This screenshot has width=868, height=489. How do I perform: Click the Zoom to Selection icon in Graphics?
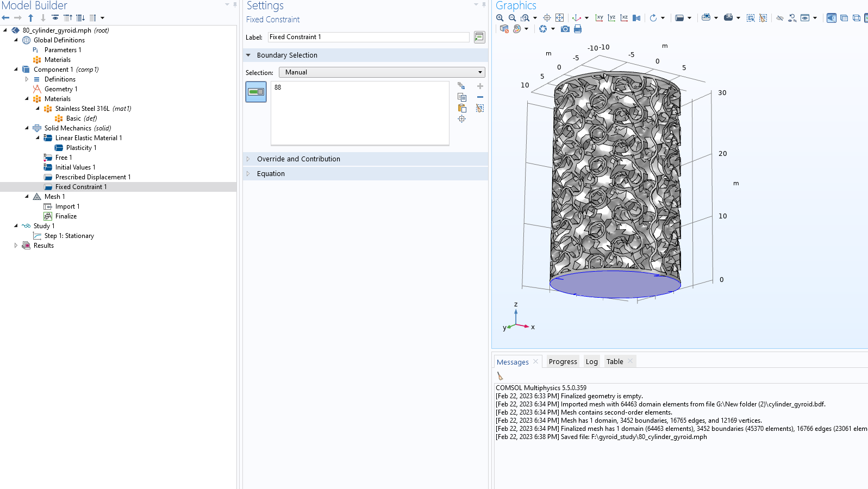tap(547, 18)
